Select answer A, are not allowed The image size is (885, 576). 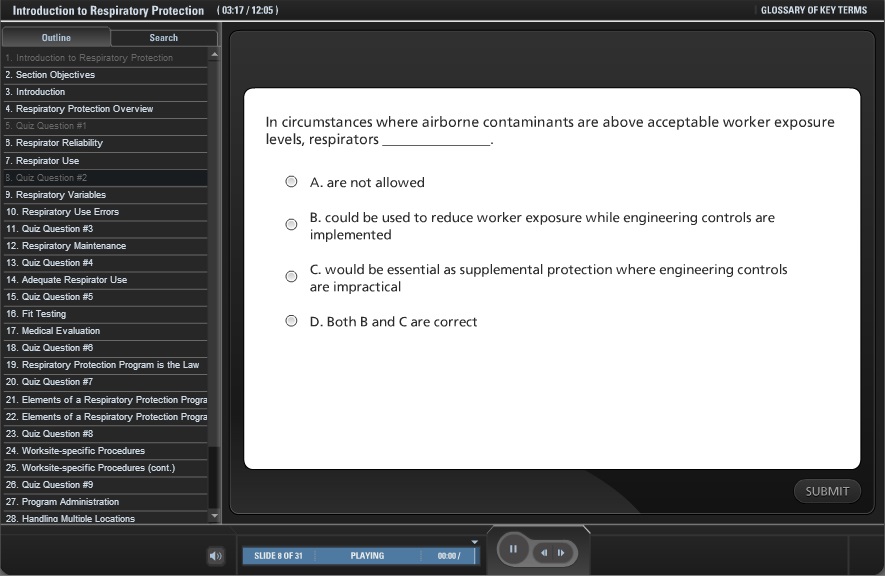[x=291, y=182]
